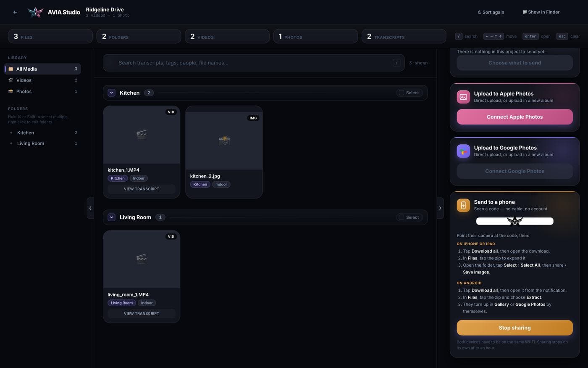This screenshot has width=588, height=368.
Task: Select Photos in the library sidebar
Action: [42, 91]
